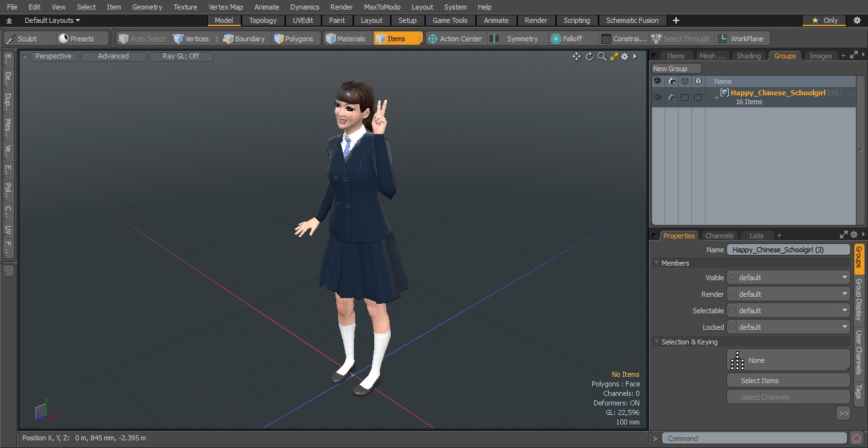Image resolution: width=868 pixels, height=448 pixels.
Task: Open the Action Center options
Action: [456, 39]
